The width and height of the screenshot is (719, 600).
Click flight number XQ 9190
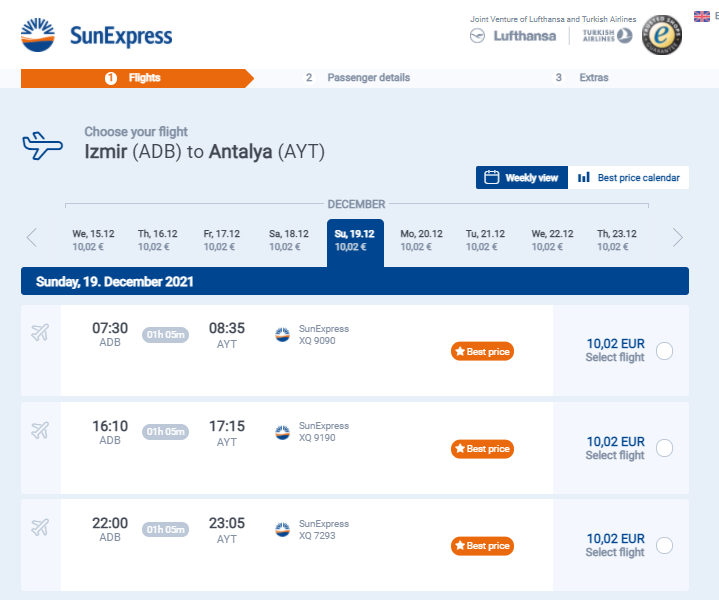click(x=317, y=438)
